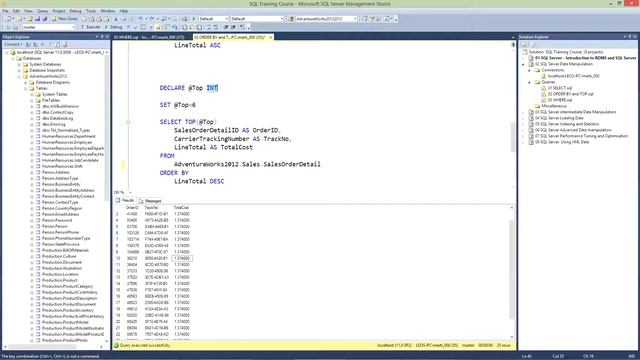Open the Connect dropdown in Object Explorer

(13, 44)
